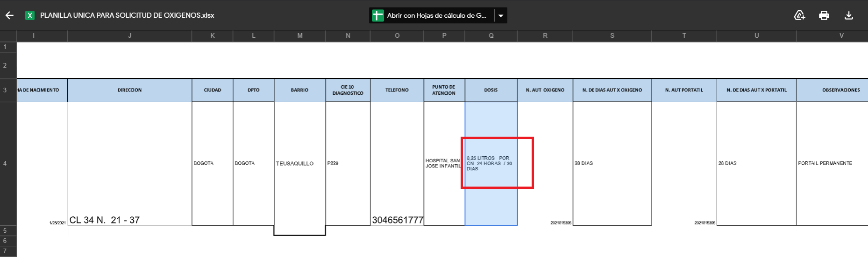
Task: Click the DIRECCION header cell
Action: pos(129,90)
